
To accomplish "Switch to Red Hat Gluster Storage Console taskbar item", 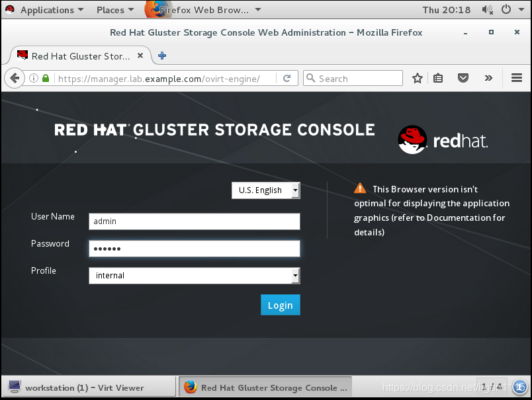I will coord(265,387).
